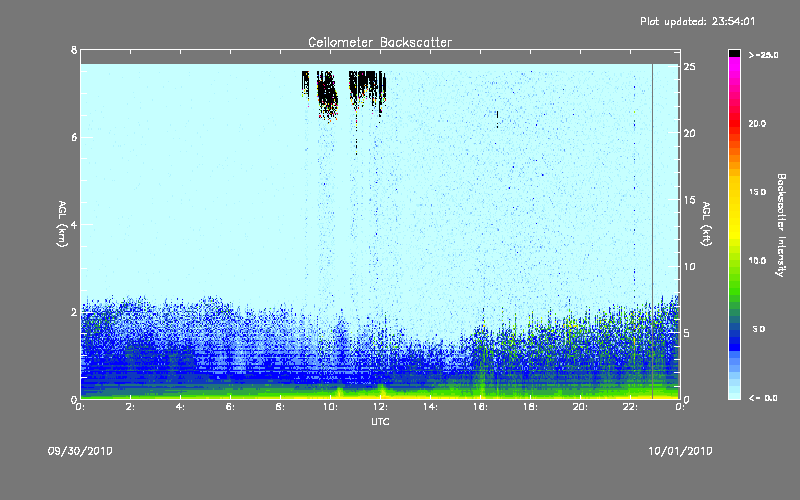This screenshot has width=800, height=500.
Task: Select the "16:" hour tick on the UTC axis
Action: coord(480,407)
